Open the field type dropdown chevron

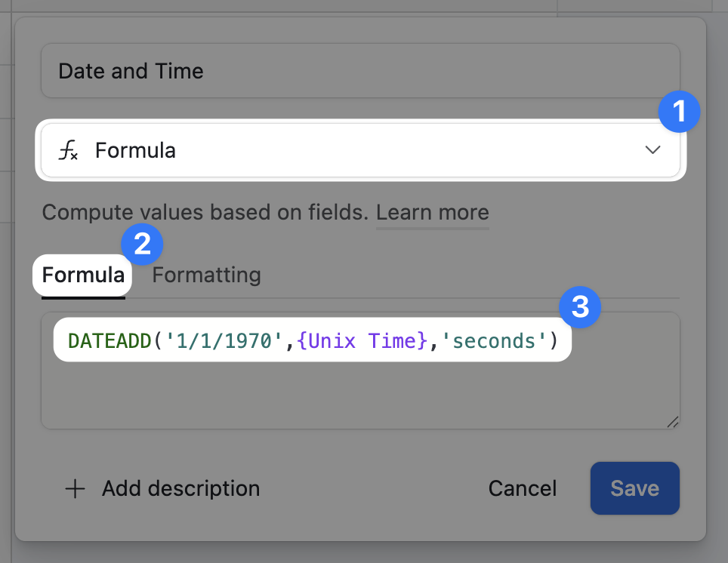[x=652, y=150]
